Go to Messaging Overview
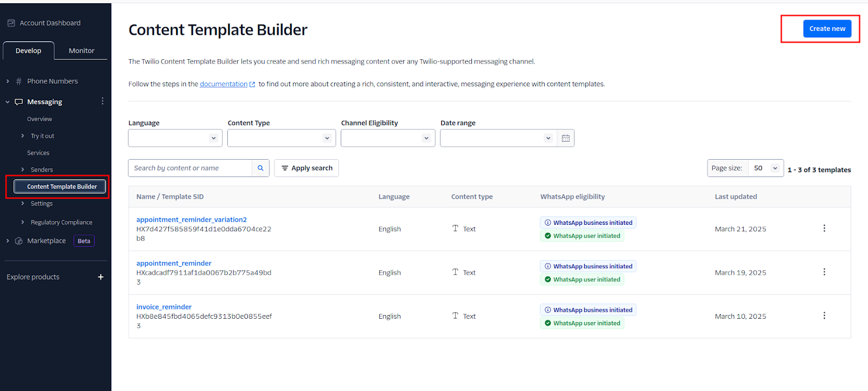The image size is (868, 391). pyautogui.click(x=40, y=119)
